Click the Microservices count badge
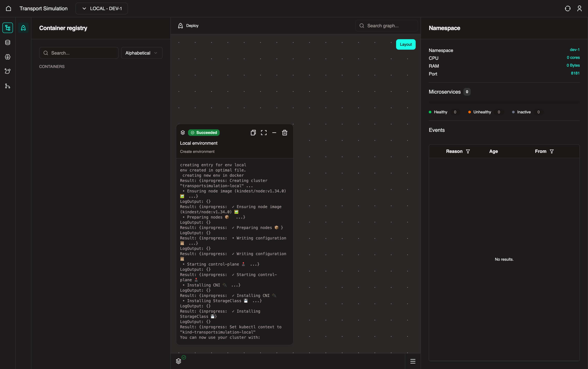588x369 pixels. pyautogui.click(x=467, y=92)
